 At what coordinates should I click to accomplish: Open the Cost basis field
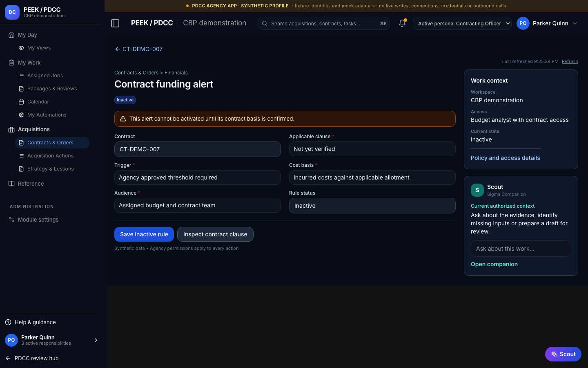372,177
